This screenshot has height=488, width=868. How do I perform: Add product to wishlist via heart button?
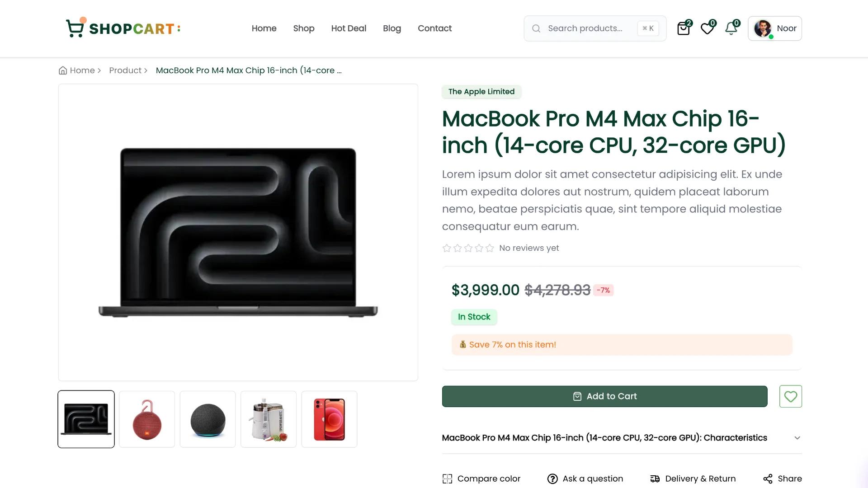pyautogui.click(x=790, y=396)
